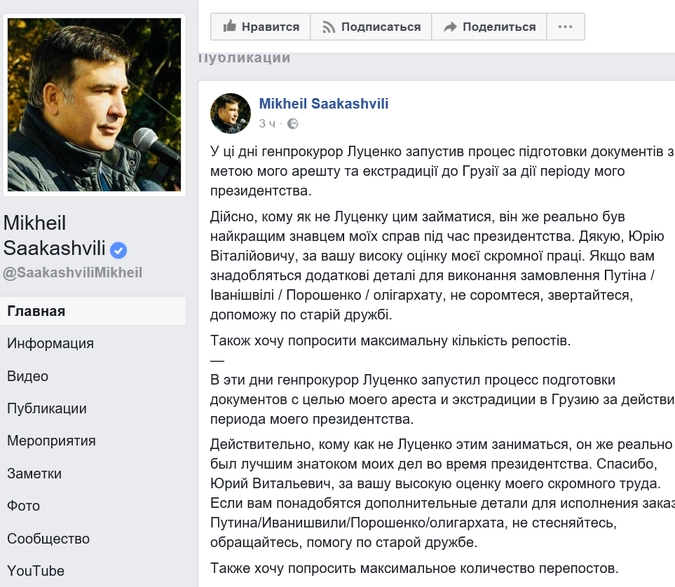The image size is (675, 587).
Task: Open the large profile picture
Action: (96, 104)
